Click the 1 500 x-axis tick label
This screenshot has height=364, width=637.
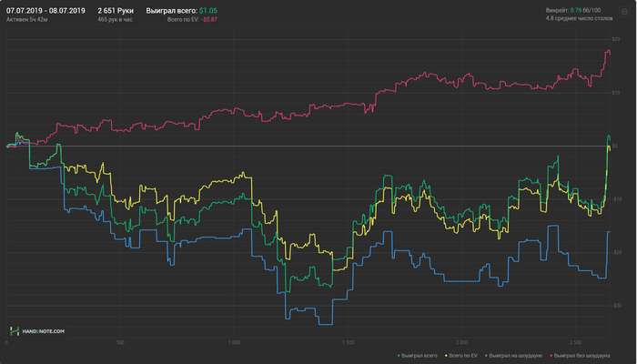[348, 342]
